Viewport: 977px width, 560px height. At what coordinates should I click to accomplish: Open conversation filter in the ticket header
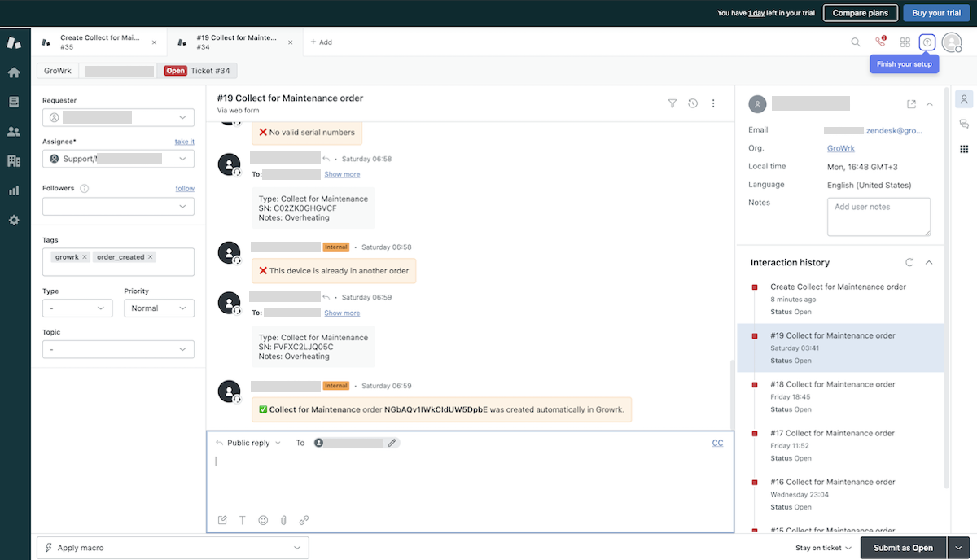(673, 103)
